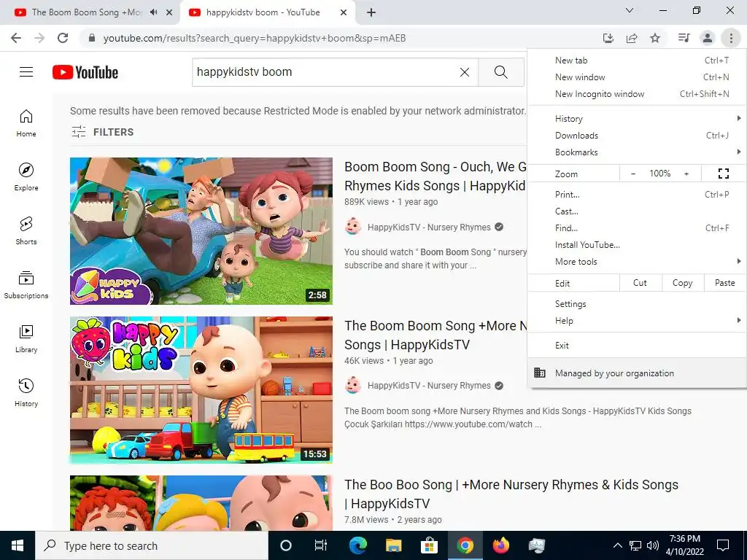The height and width of the screenshot is (560, 747).
Task: Choose Find... in the menu
Action: pos(637,228)
